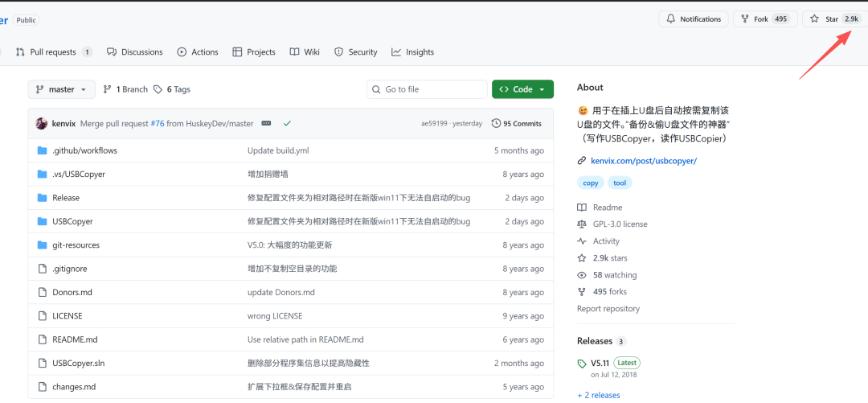Screen dimensions: 868x403
Task: Open commit hash ae59199
Action: 435,124
